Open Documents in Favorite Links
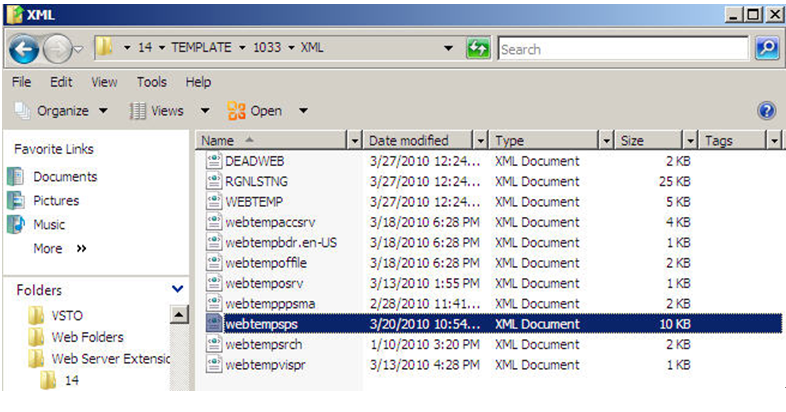786x412 pixels. 65,177
